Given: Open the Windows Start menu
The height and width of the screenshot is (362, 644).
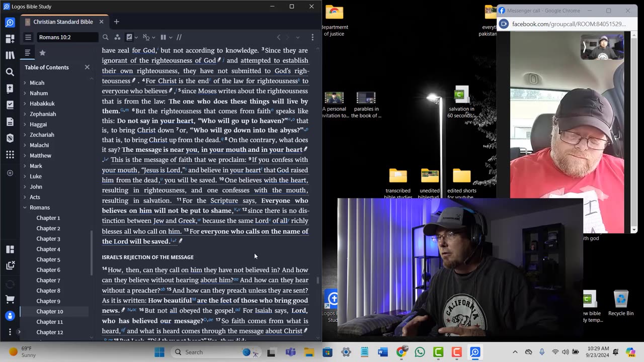Looking at the screenshot, I should click(159, 352).
